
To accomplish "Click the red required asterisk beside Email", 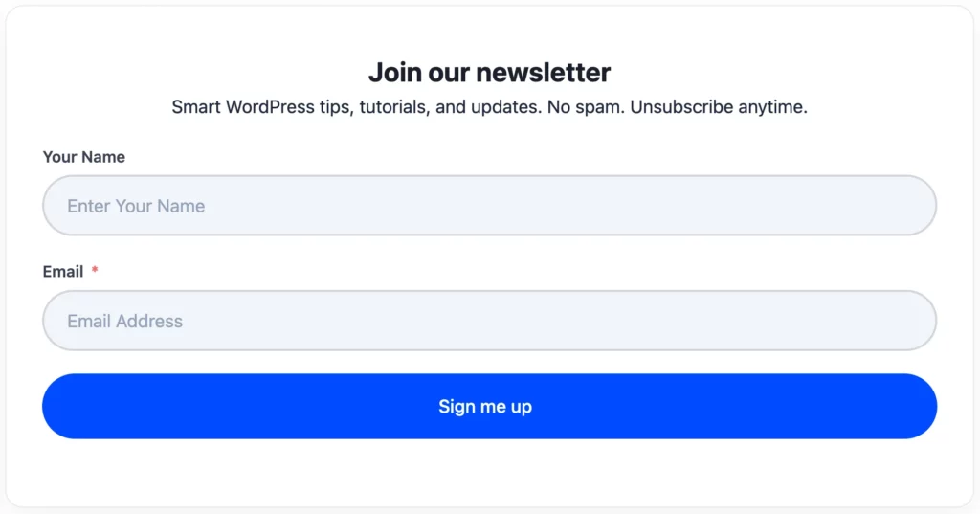I will (95, 272).
